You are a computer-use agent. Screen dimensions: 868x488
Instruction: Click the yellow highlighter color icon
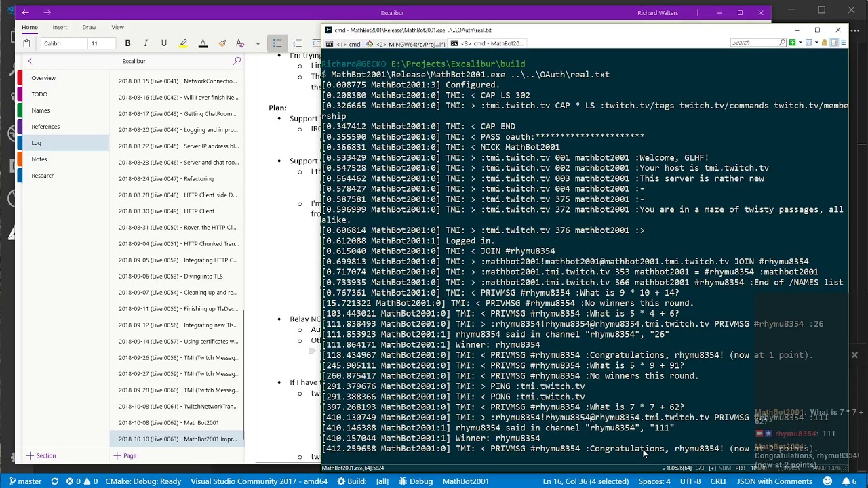pos(183,43)
